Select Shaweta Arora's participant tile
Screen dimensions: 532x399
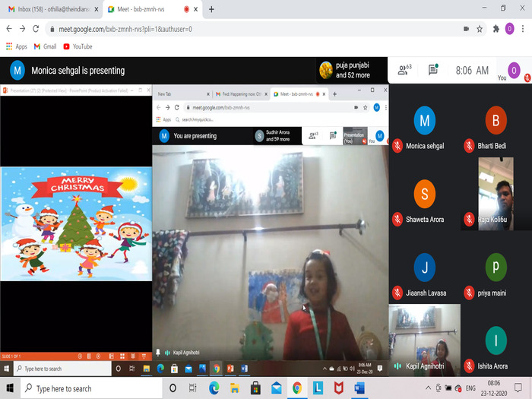pyautogui.click(x=424, y=194)
